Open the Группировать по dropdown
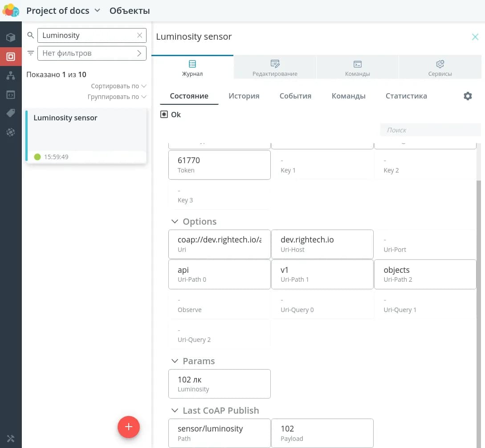Screen dimensions: 485x448 pos(117,97)
